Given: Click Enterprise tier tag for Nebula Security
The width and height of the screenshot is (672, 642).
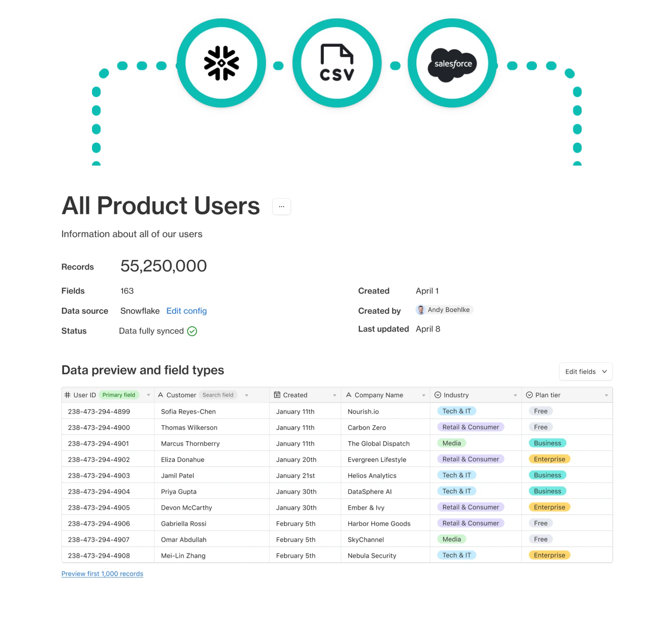Looking at the screenshot, I should 549,556.
